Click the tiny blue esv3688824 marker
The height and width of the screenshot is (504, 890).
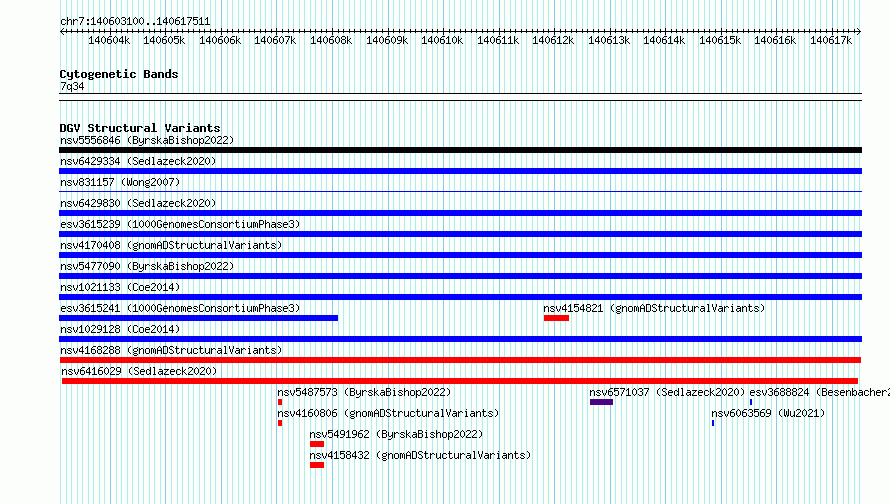click(751, 402)
